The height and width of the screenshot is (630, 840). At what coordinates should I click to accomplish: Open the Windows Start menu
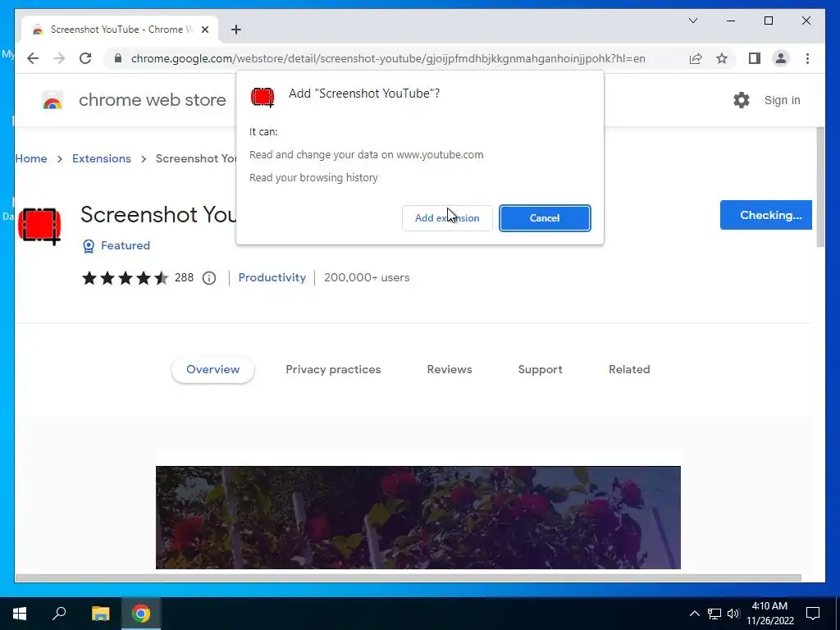click(x=20, y=614)
